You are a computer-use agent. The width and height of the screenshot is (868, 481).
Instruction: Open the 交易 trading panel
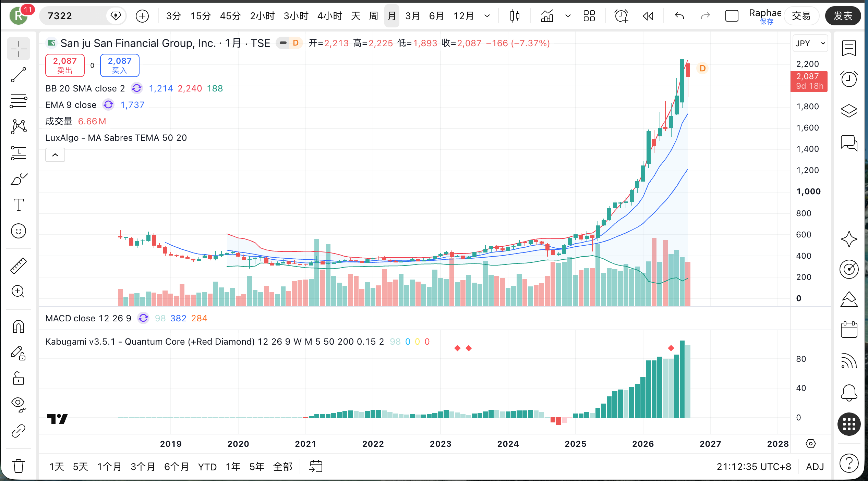(x=801, y=16)
